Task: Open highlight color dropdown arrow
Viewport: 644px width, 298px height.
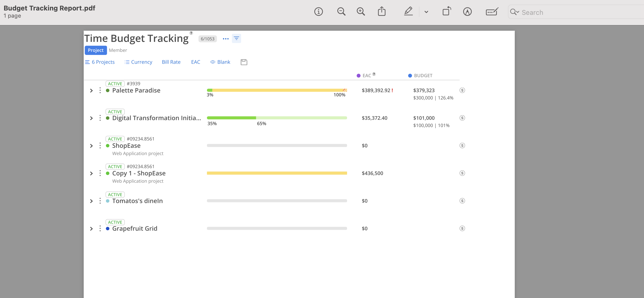Action: tap(426, 12)
